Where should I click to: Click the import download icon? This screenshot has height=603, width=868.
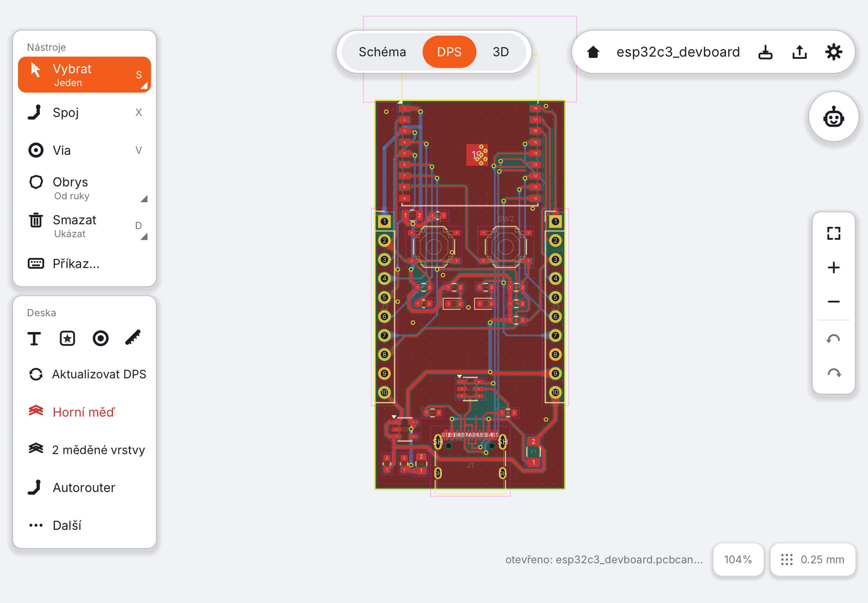point(765,52)
